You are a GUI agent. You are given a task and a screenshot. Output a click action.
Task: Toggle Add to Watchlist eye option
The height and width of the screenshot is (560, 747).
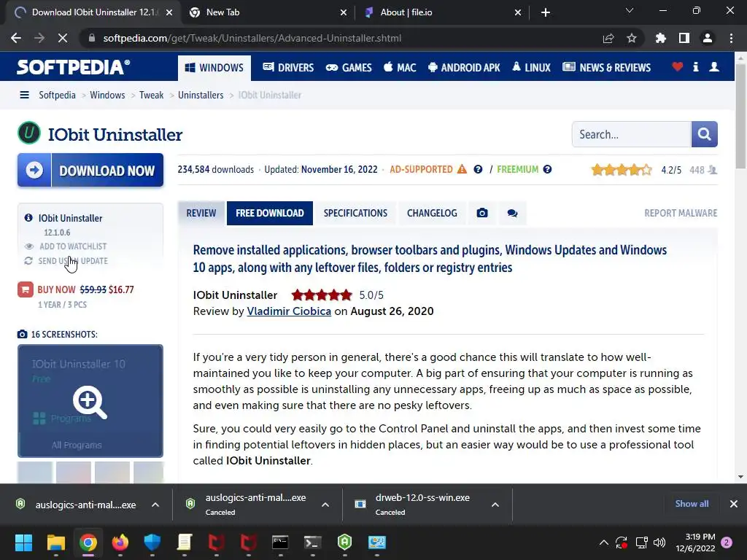(66, 246)
